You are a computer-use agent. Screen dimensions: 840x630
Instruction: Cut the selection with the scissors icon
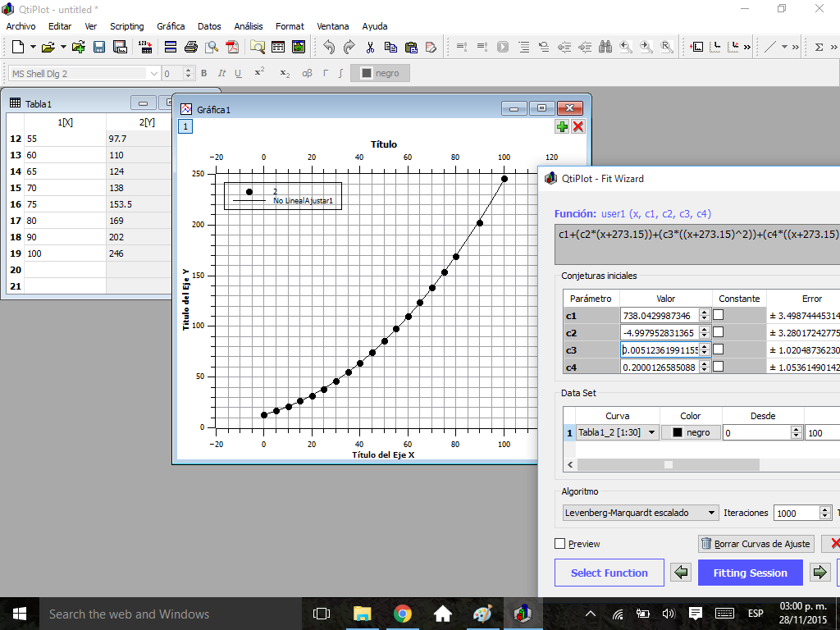point(370,47)
